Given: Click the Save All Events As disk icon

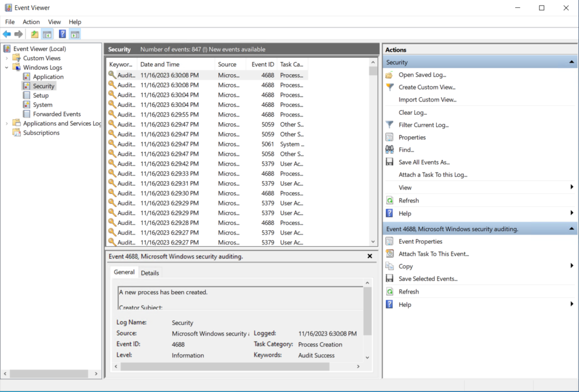Looking at the screenshot, I should [390, 162].
